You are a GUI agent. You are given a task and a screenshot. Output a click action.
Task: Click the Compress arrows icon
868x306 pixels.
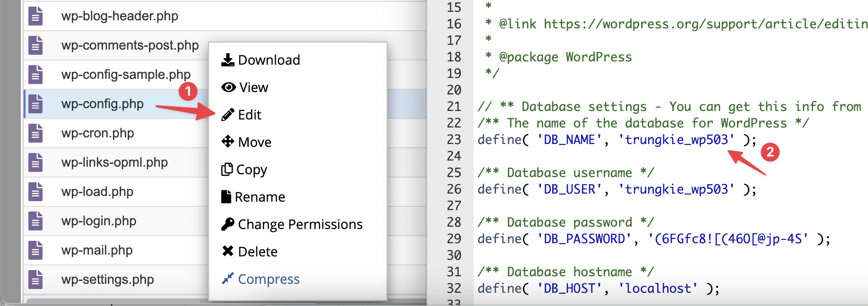click(x=228, y=279)
